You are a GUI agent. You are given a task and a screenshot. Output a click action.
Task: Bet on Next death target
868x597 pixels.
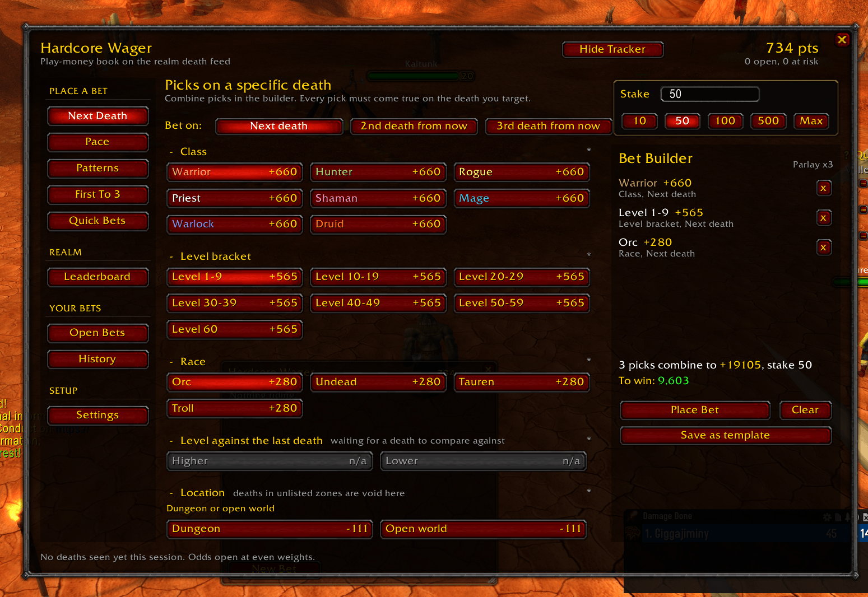pyautogui.click(x=279, y=127)
